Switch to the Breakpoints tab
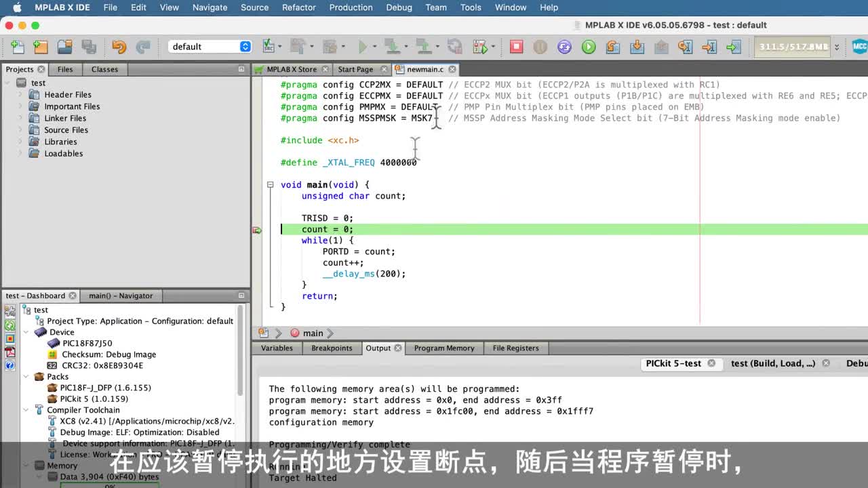The height and width of the screenshot is (488, 868). [x=332, y=348]
